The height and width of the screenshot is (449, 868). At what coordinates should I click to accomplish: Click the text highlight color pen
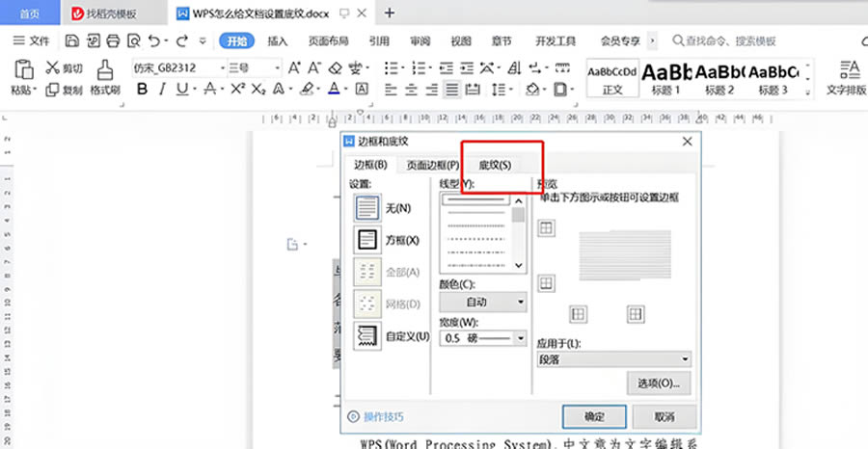coord(308,89)
